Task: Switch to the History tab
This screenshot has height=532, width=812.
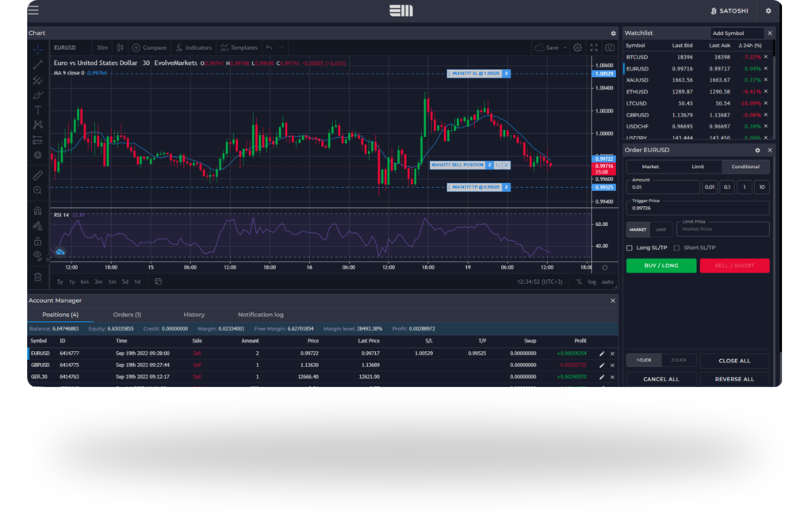Action: (x=193, y=315)
